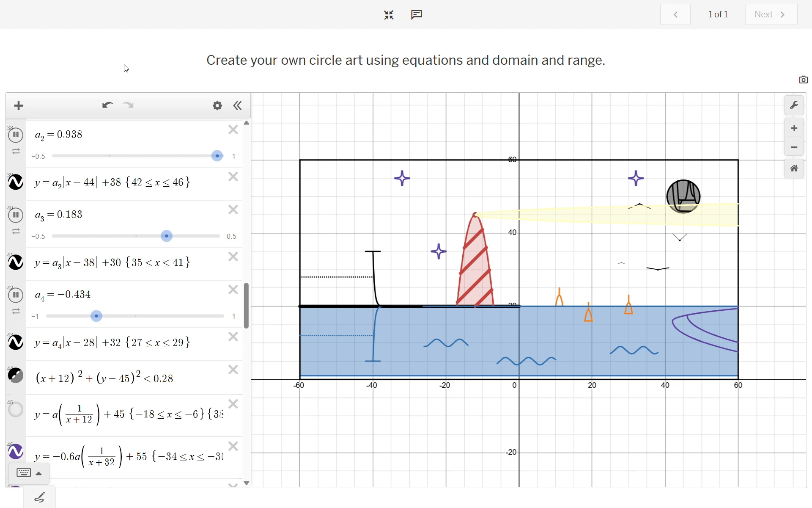
Task: Hide the y=a2|x-44|+38 graph
Action: point(16,182)
